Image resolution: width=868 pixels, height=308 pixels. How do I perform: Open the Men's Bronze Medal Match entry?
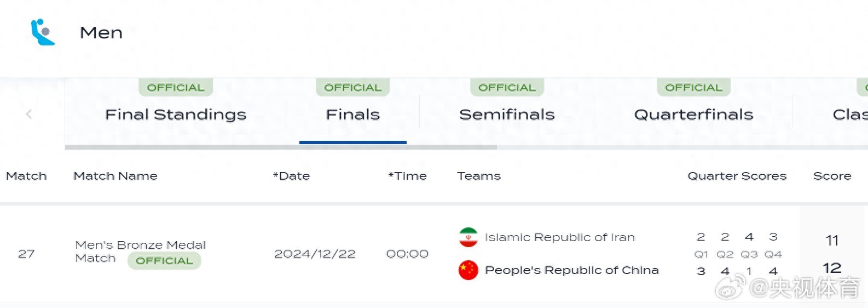140,245
